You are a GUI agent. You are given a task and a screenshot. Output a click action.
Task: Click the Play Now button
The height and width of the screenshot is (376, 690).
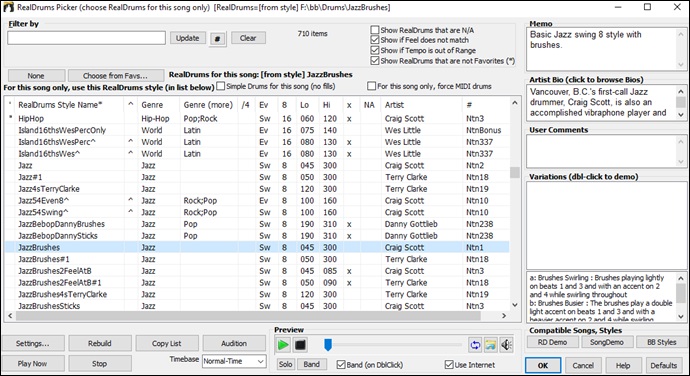(x=33, y=364)
